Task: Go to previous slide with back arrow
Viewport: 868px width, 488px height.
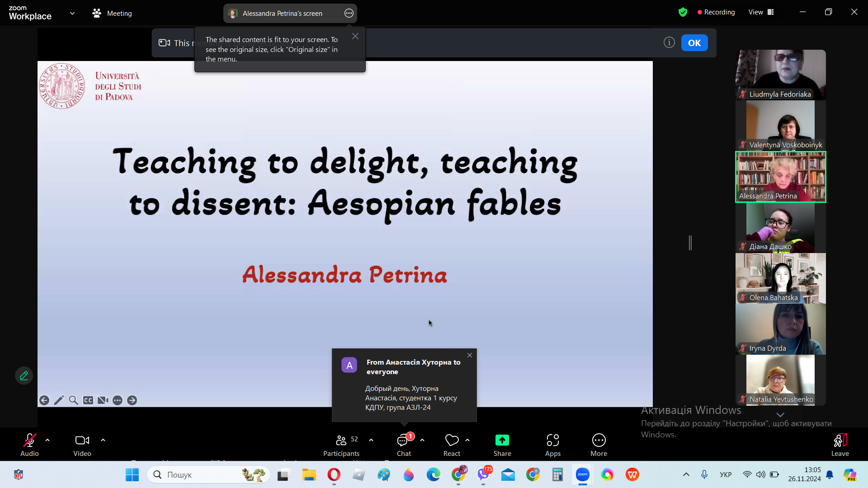Action: (x=44, y=400)
